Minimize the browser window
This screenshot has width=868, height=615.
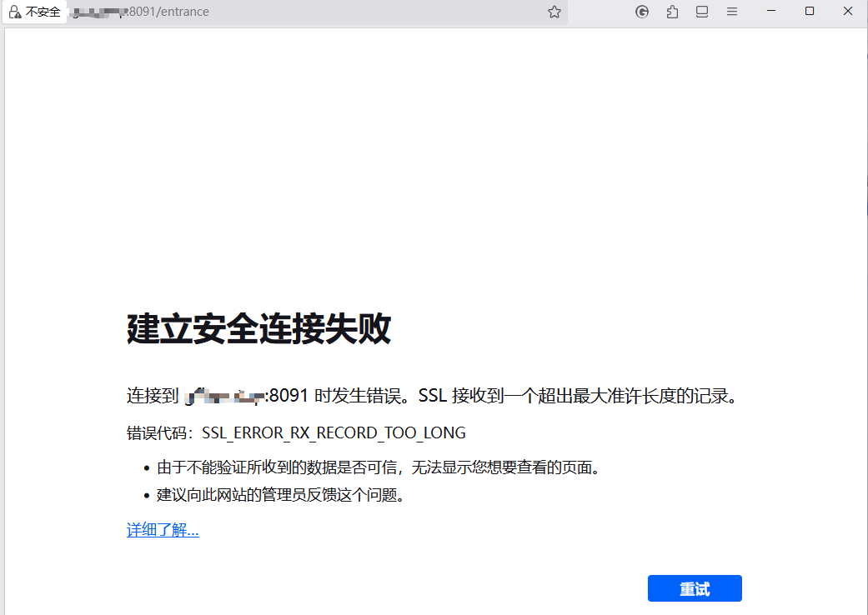coord(771,11)
